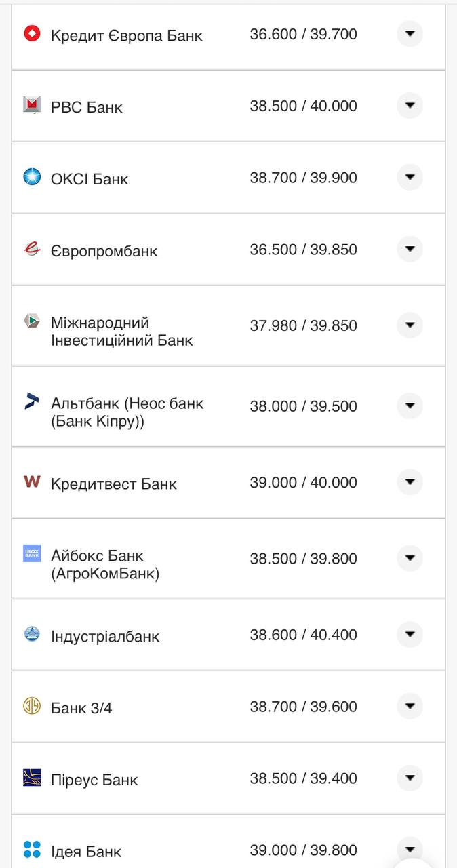
Task: Open the Ідея Банк dropdown
Action: coord(410,848)
